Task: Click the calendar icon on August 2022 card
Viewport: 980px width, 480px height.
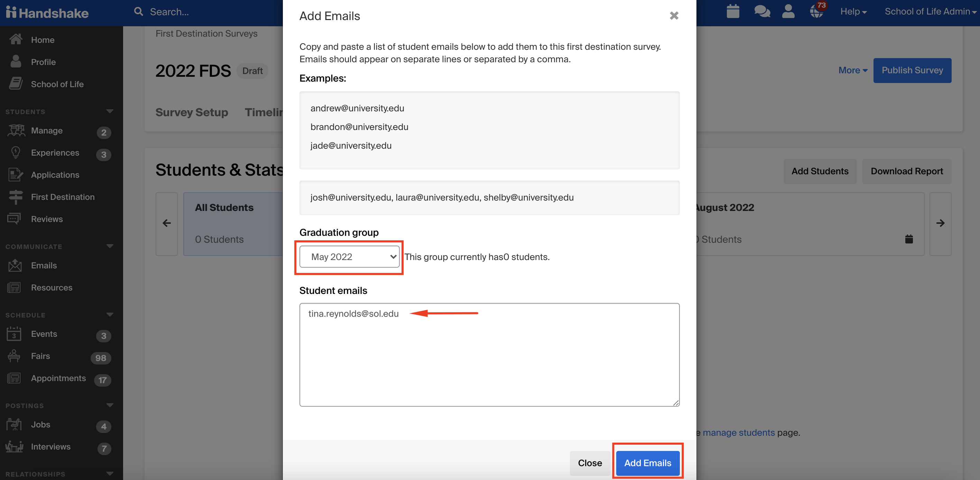Action: point(908,239)
